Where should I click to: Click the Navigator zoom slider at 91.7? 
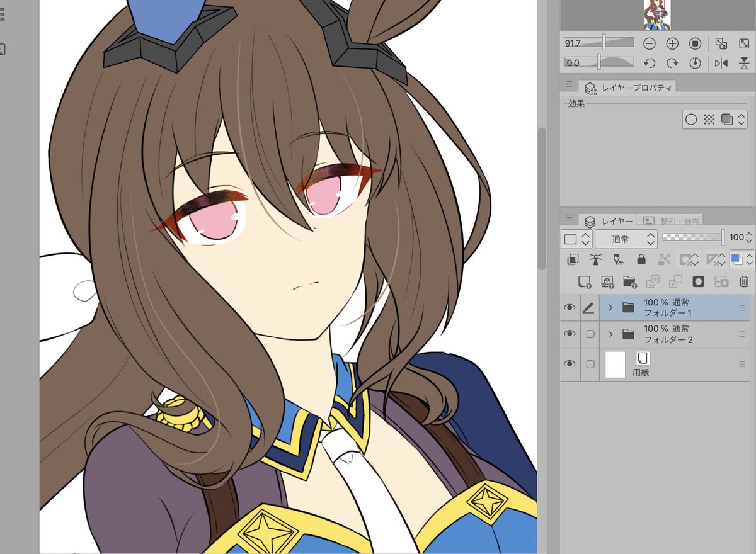598,43
